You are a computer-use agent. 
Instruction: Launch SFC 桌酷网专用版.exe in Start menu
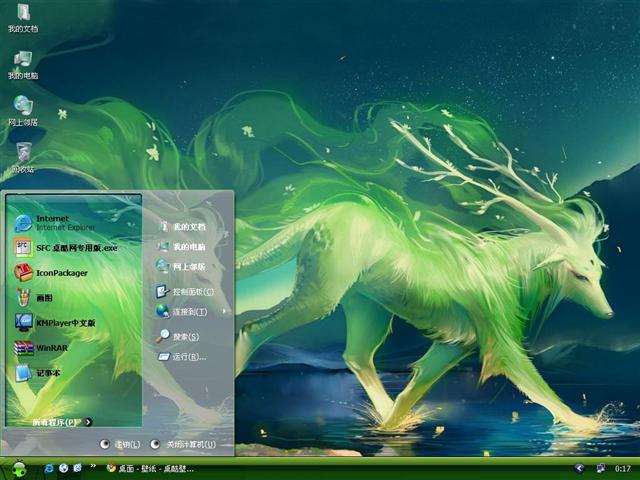[x=65, y=247]
